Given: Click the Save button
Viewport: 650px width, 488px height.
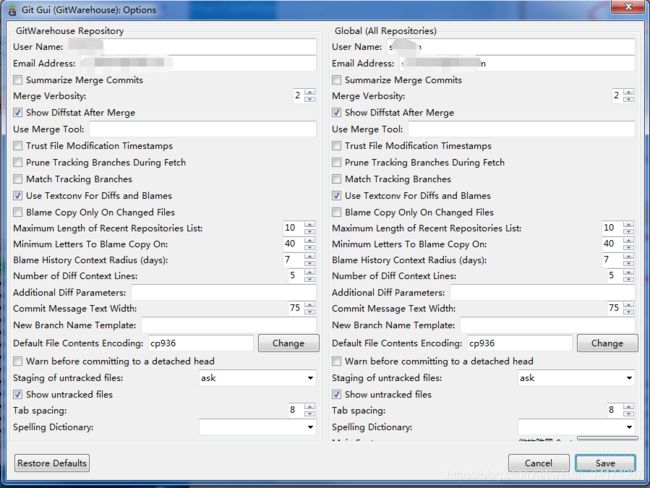Looking at the screenshot, I should (605, 463).
